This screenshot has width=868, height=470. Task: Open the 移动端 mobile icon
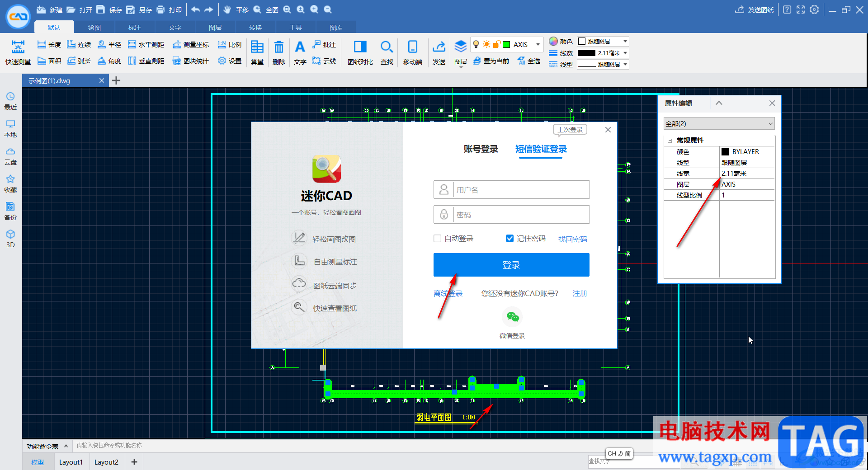pos(413,52)
